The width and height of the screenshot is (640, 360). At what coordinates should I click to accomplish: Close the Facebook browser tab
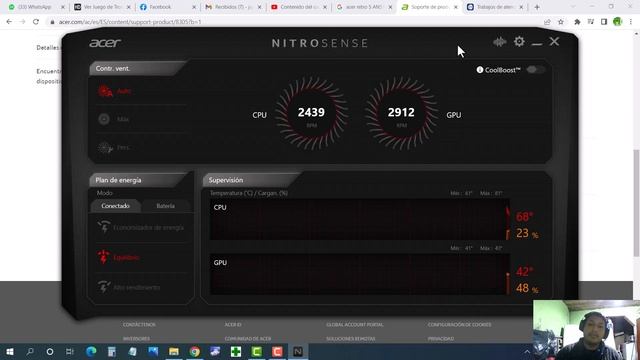194,7
